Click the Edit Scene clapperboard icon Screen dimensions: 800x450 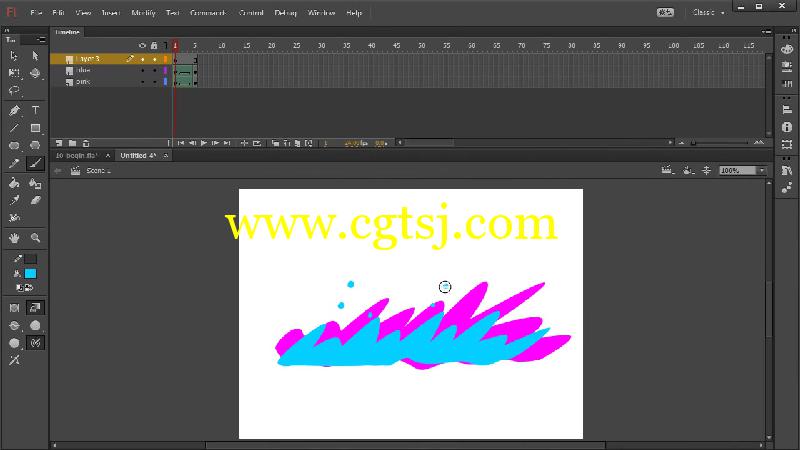click(667, 170)
